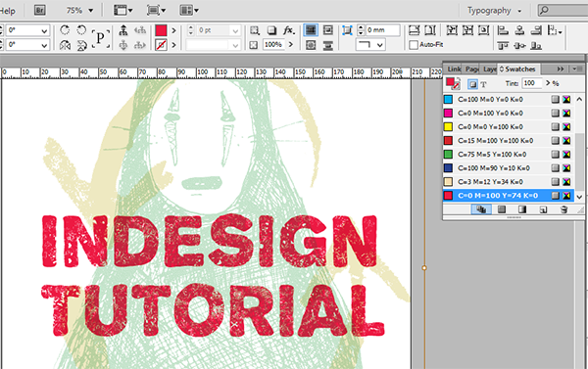The height and width of the screenshot is (369, 588).
Task: Delete swatch trash icon
Action: pos(563,209)
